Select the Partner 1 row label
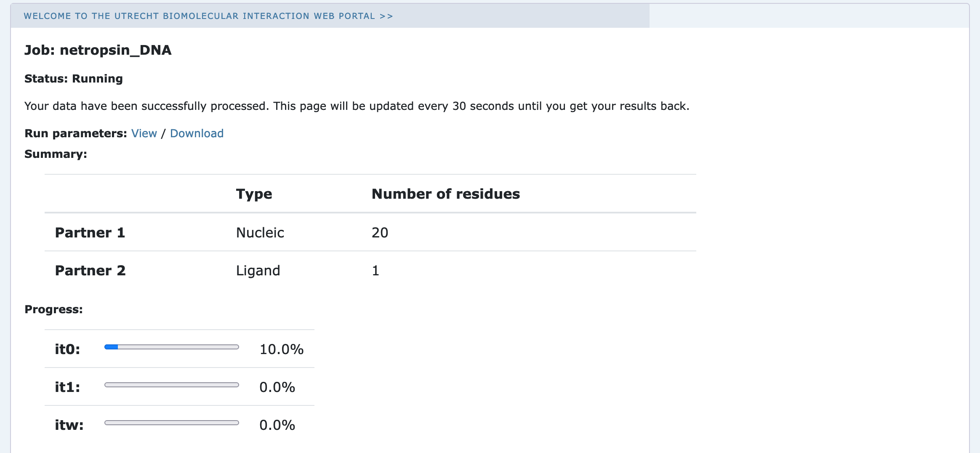 coord(90,232)
